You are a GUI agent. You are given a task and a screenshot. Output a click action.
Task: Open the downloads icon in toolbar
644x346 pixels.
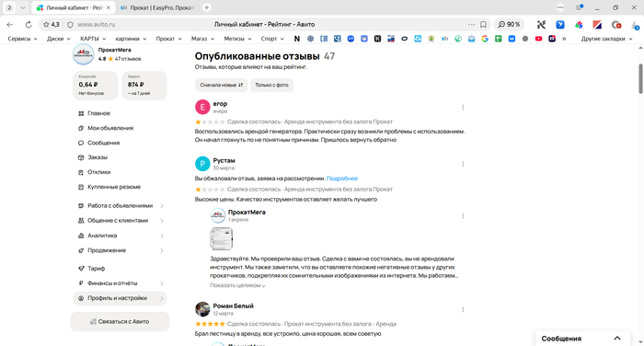(x=635, y=25)
